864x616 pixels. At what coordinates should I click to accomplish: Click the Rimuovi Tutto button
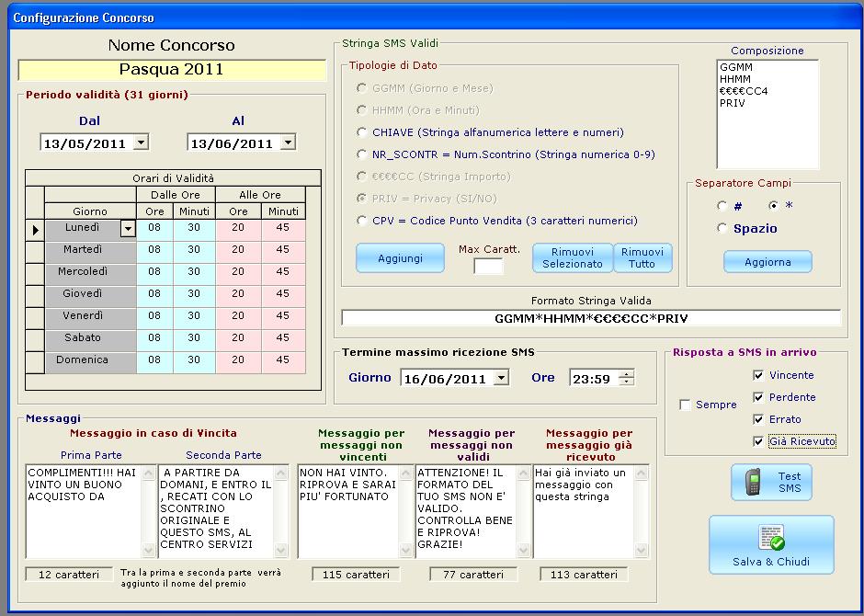(x=642, y=257)
